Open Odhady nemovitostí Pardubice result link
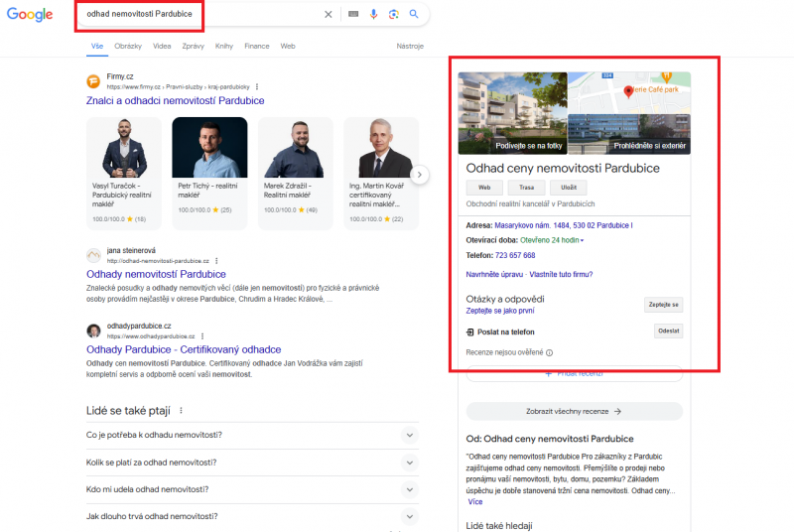 point(156,274)
